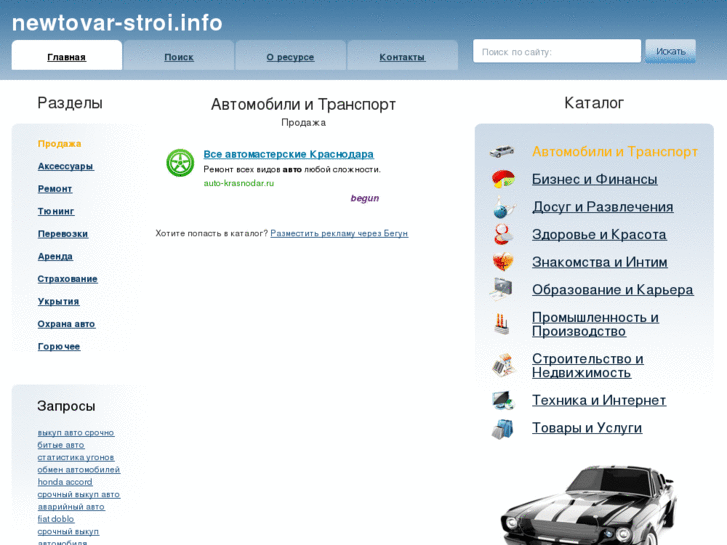Select the Страхование section
Screen dimensions: 727x545
tap(68, 279)
